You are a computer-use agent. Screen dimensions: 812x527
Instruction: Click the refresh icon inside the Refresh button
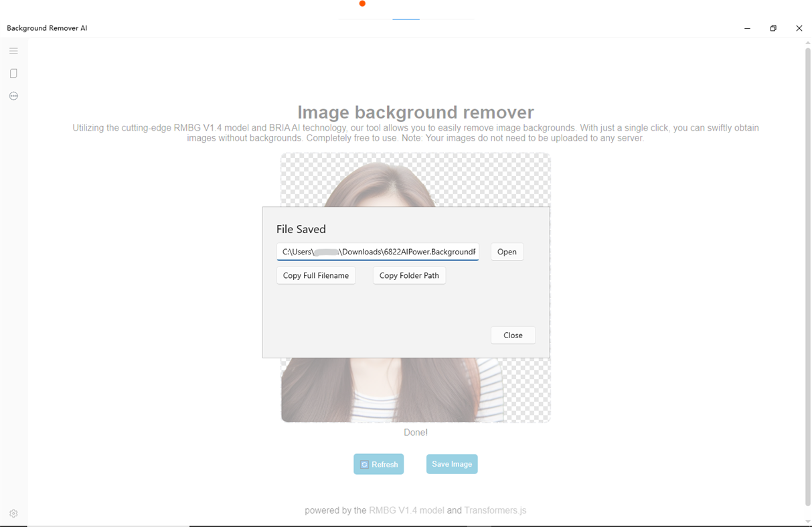364,463
